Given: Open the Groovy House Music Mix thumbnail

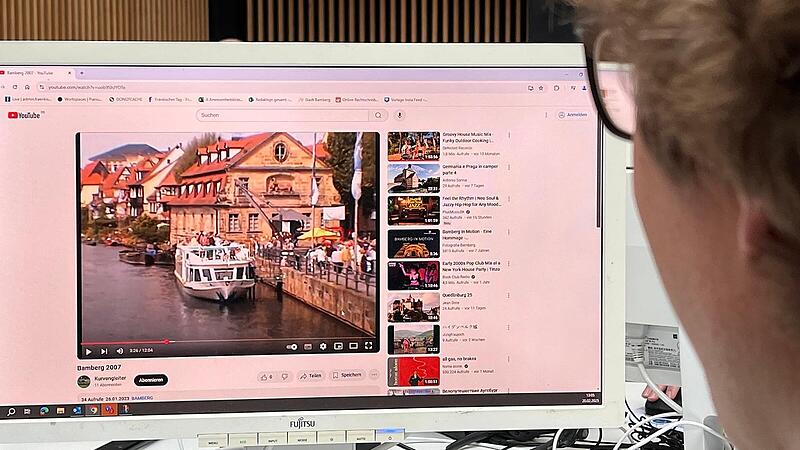Looking at the screenshot, I should [x=414, y=146].
